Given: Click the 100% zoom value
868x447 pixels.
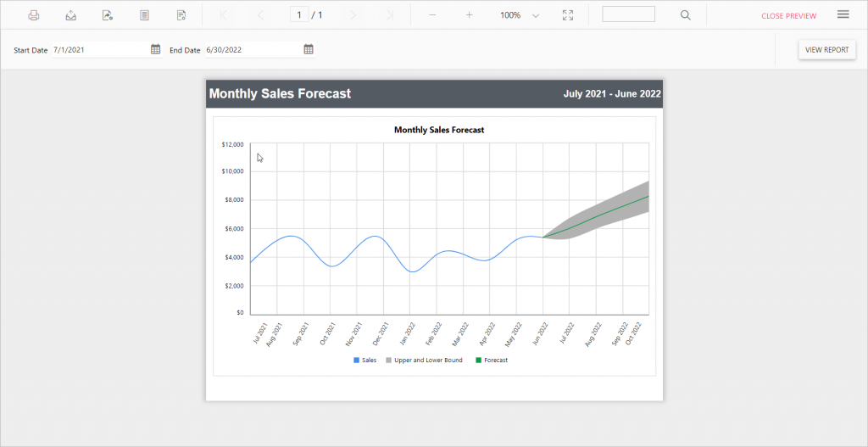Looking at the screenshot, I should point(510,15).
